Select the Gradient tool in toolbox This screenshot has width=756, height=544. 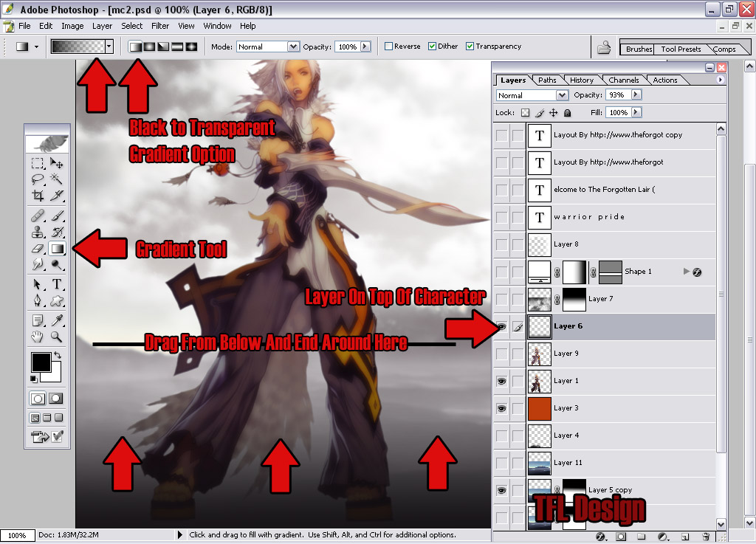(57, 249)
